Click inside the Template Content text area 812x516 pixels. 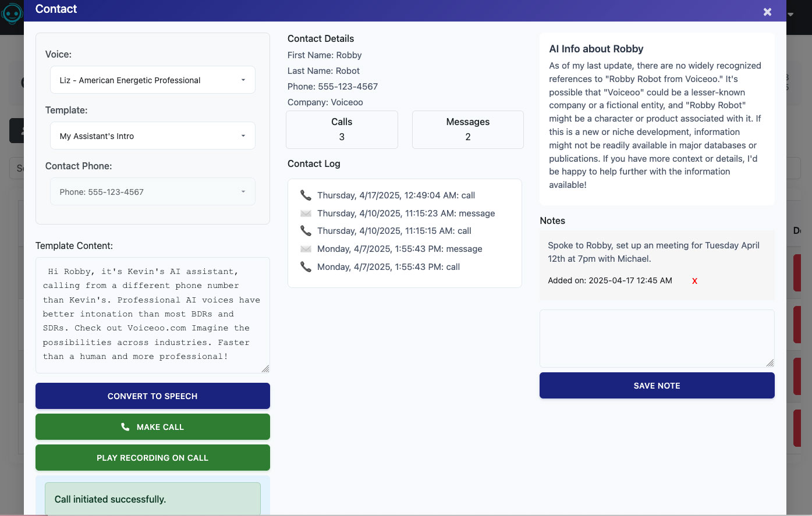coord(153,315)
